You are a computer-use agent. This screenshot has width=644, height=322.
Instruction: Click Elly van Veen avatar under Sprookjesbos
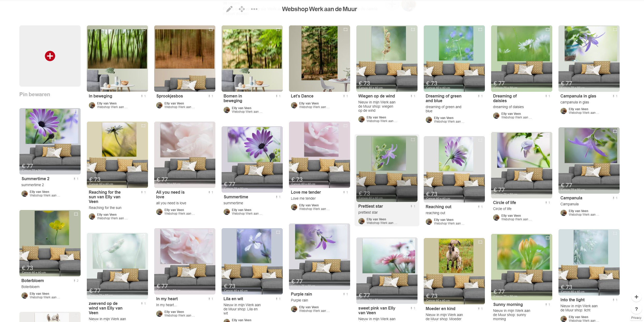coord(159,105)
